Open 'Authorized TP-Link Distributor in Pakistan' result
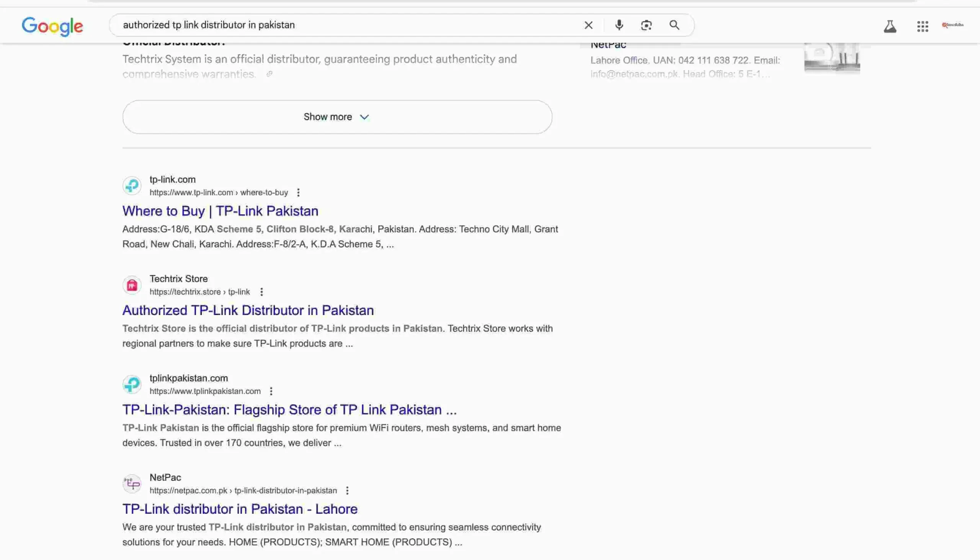This screenshot has width=980, height=560. tap(248, 310)
